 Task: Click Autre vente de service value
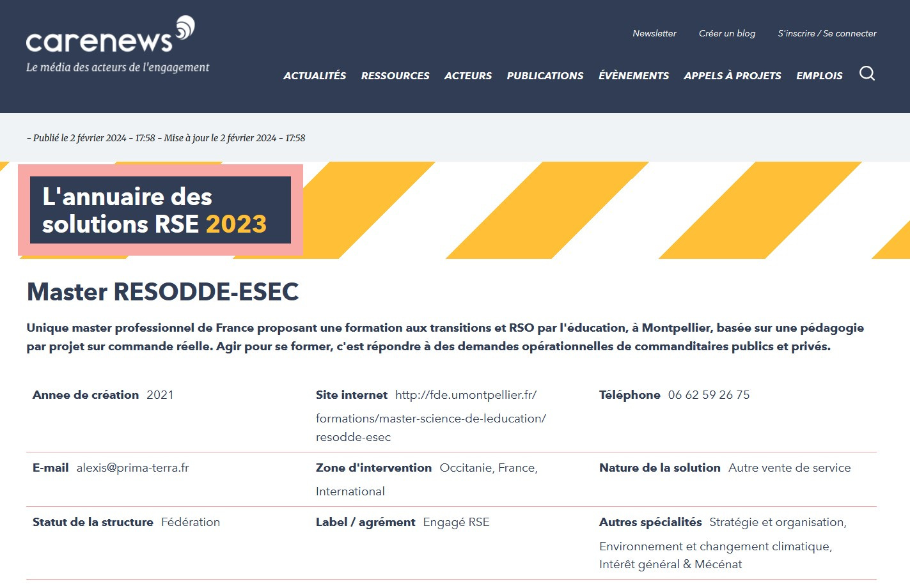pyautogui.click(x=790, y=468)
